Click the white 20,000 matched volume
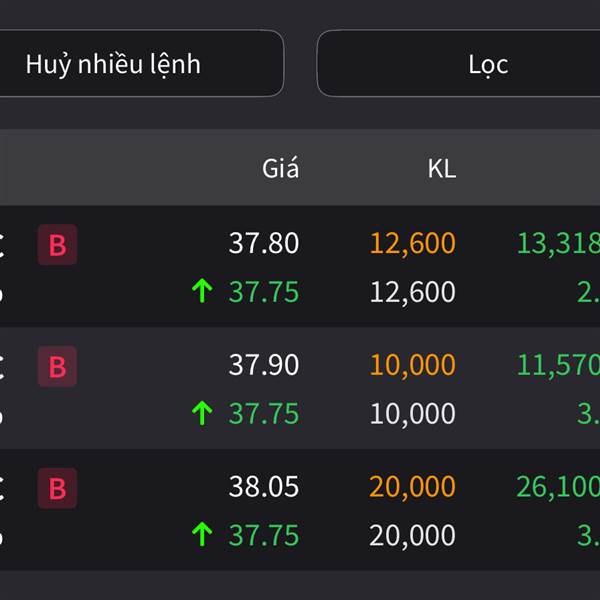The image size is (600, 600). pos(412,536)
